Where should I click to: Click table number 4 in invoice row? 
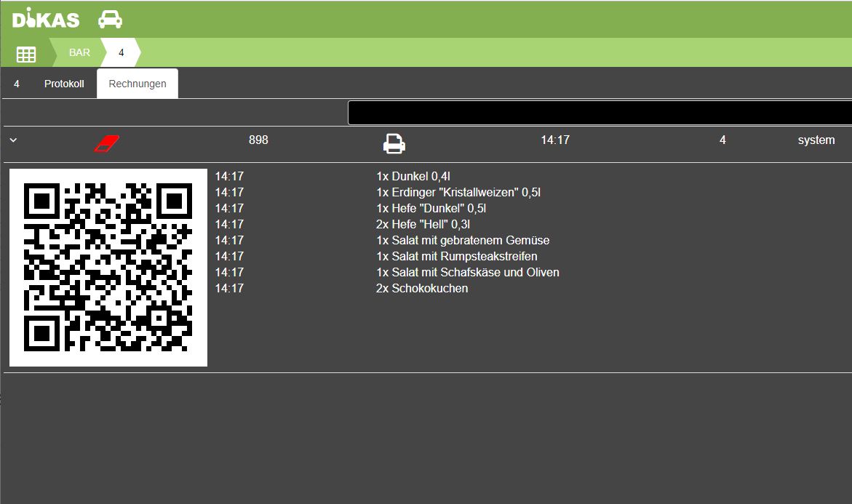click(722, 140)
